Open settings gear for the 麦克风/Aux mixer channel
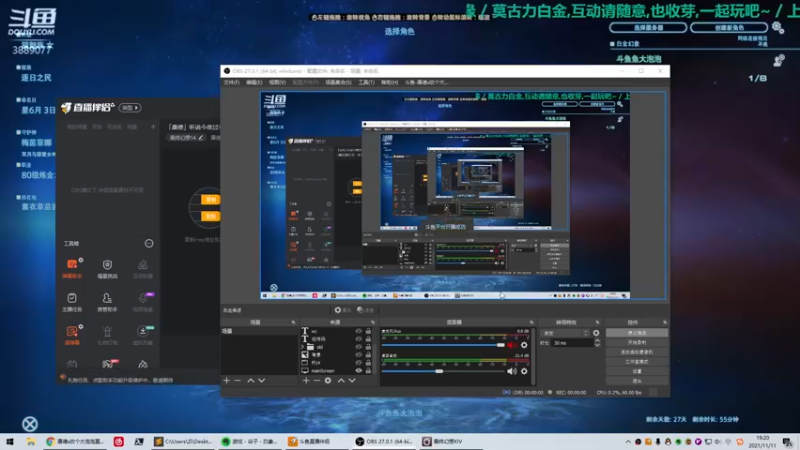The width and height of the screenshot is (800, 450). [x=524, y=345]
